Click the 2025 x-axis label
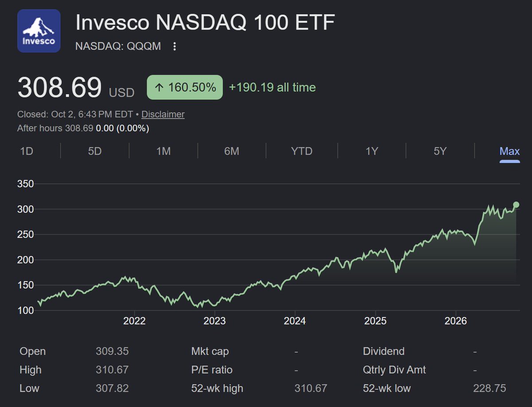Viewport: 532px width, 407px height. tap(376, 321)
